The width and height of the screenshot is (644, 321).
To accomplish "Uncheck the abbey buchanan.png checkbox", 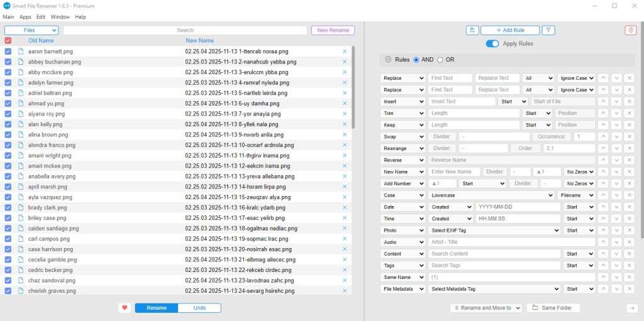I will 8,62.
